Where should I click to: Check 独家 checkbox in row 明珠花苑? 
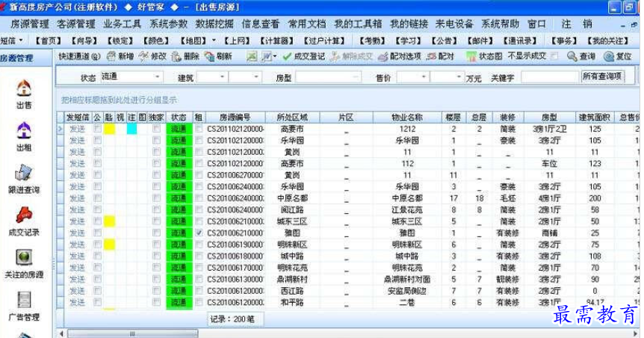tap(156, 268)
